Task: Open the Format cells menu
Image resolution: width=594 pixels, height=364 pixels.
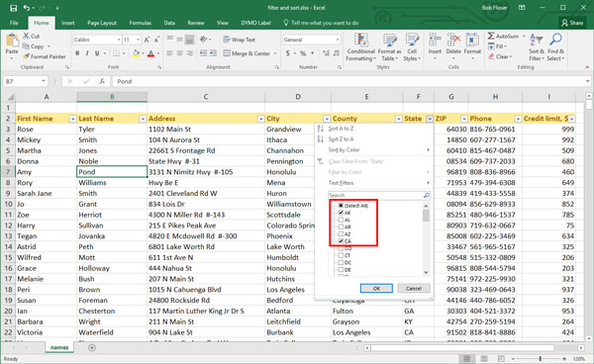Action: click(x=472, y=47)
